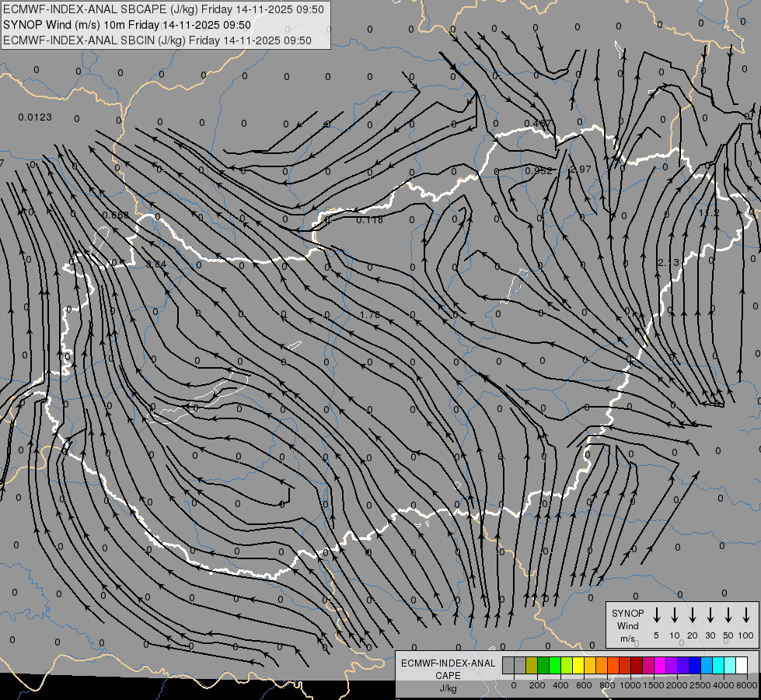Click the wind arrow above the 100 m/s label
Viewport: 761px width, 700px height.
point(746,615)
